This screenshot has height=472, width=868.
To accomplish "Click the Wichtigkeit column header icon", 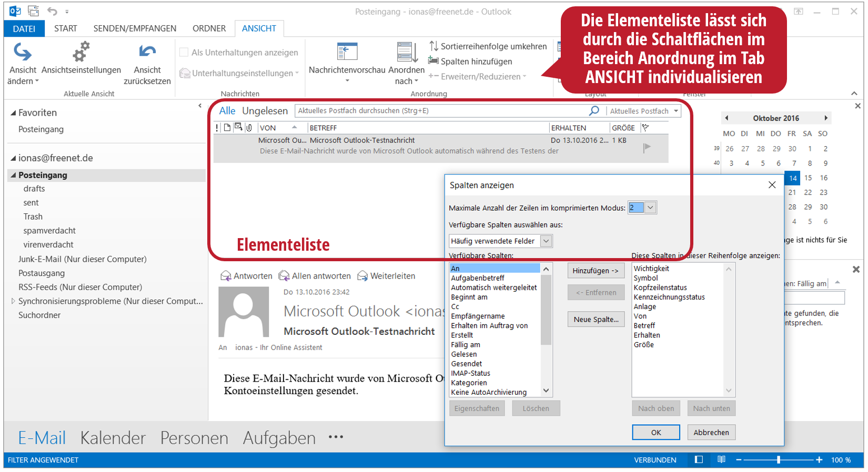I will [x=217, y=128].
